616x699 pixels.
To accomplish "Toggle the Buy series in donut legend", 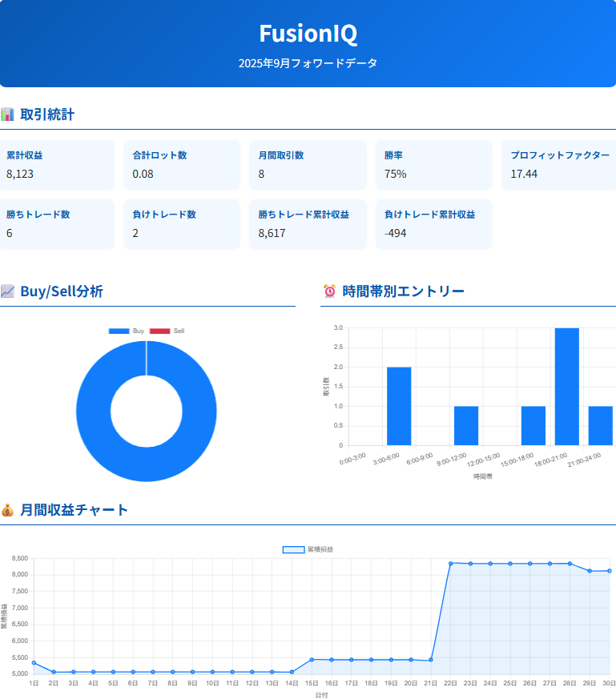I will click(127, 331).
